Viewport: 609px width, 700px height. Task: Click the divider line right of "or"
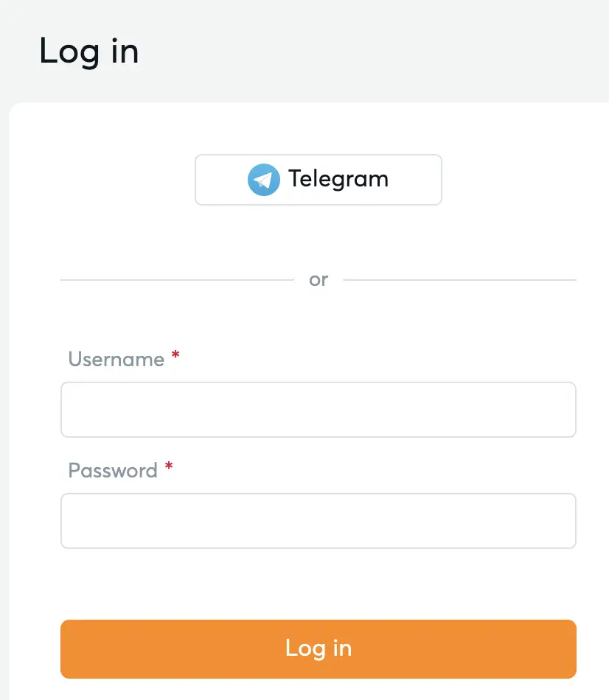(x=459, y=280)
